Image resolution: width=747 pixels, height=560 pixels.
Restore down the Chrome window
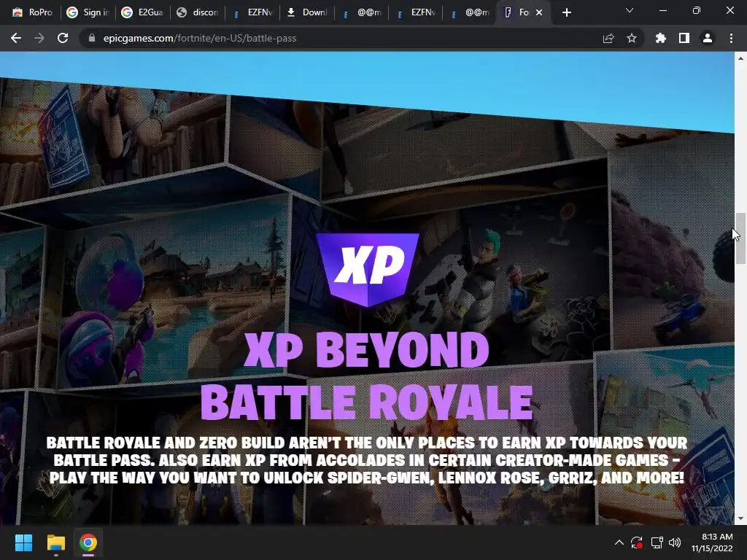(x=697, y=10)
